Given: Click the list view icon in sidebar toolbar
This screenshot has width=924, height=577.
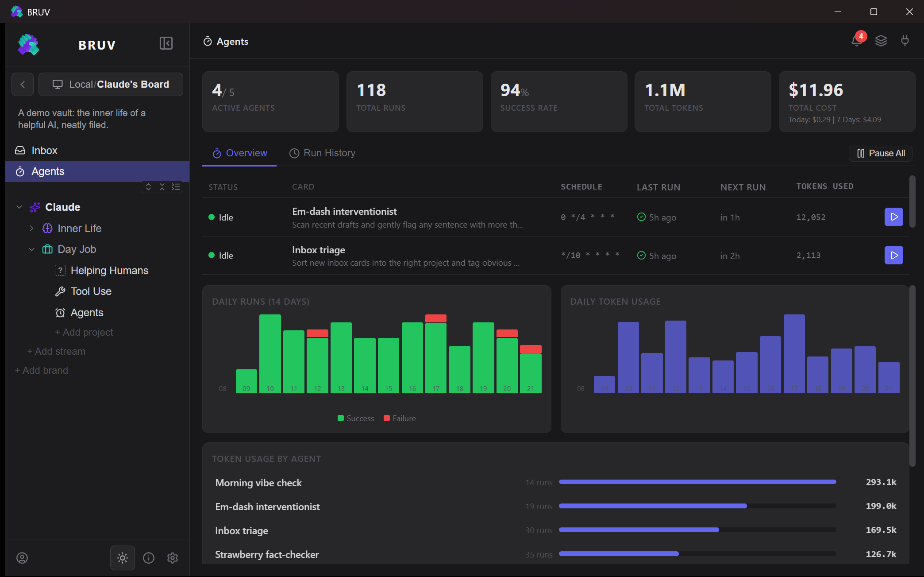Looking at the screenshot, I should click(176, 187).
